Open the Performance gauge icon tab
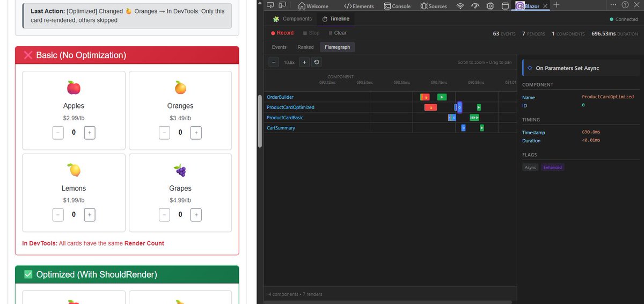 click(x=475, y=6)
